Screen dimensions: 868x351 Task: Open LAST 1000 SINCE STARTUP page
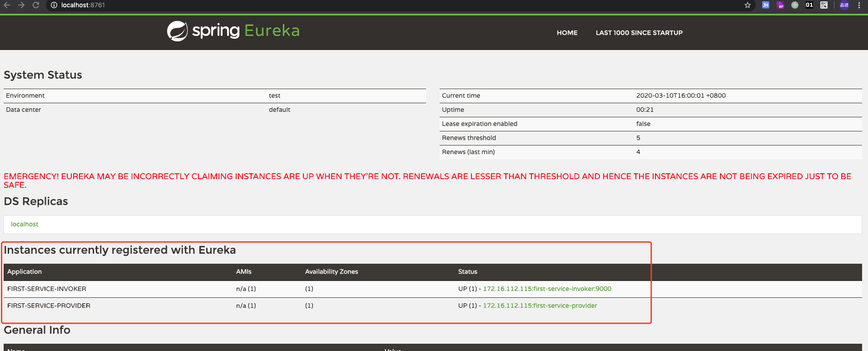[x=639, y=33]
